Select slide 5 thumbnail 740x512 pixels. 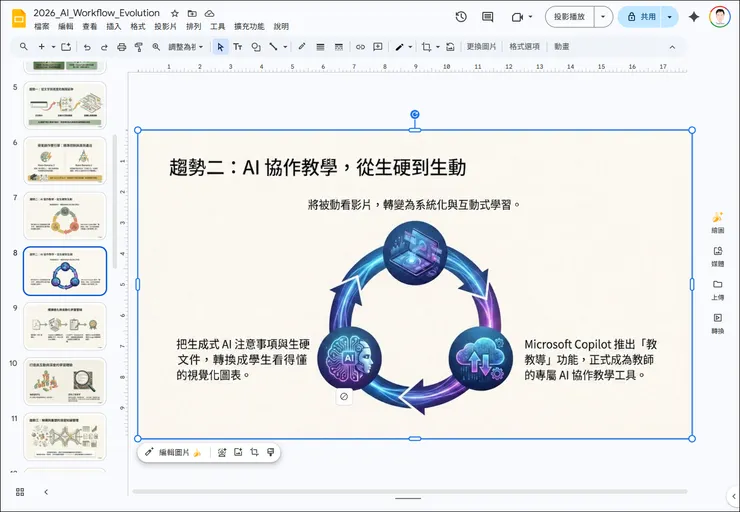[x=65, y=105]
